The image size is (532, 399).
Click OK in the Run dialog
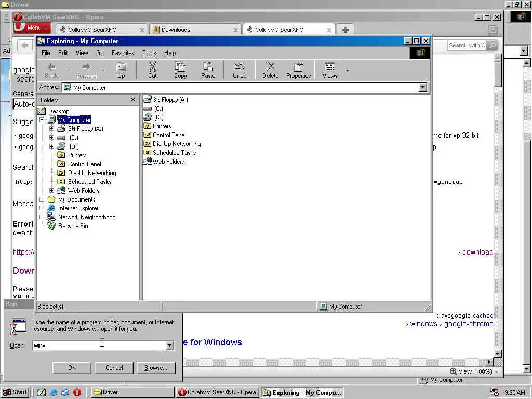pos(72,368)
